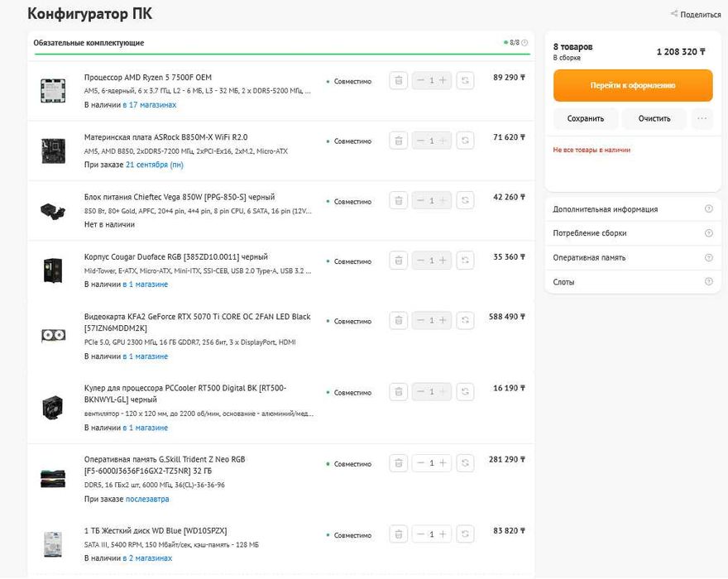Viewport: 728px width, 579px height.
Task: Open Chieftec power supply thumbnail image
Action: [53, 211]
